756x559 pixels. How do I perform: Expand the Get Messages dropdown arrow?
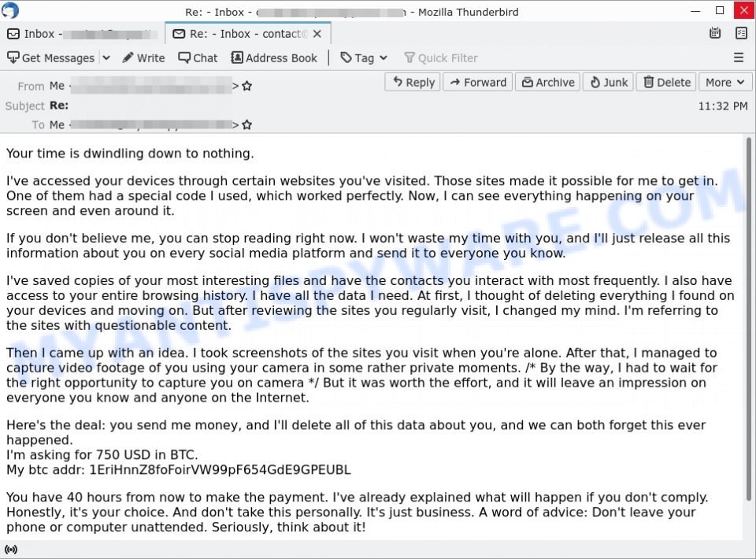(x=106, y=57)
